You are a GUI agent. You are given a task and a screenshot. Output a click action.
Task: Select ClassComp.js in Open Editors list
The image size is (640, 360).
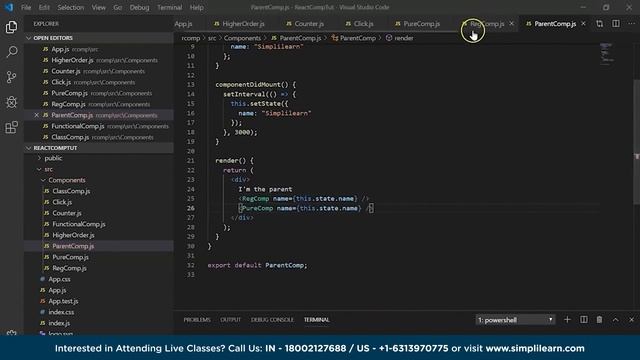(99, 137)
